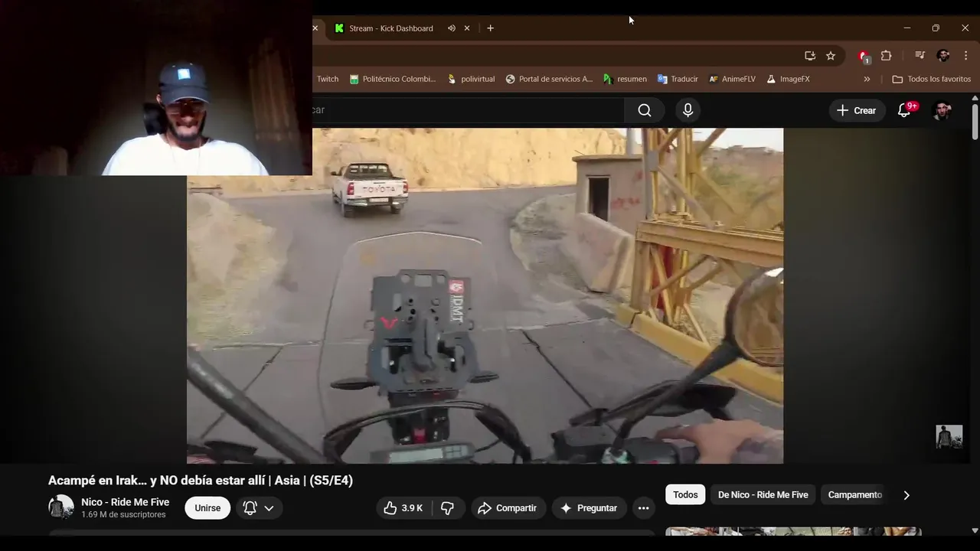Click the YouTube search magnifier button

[x=645, y=110]
